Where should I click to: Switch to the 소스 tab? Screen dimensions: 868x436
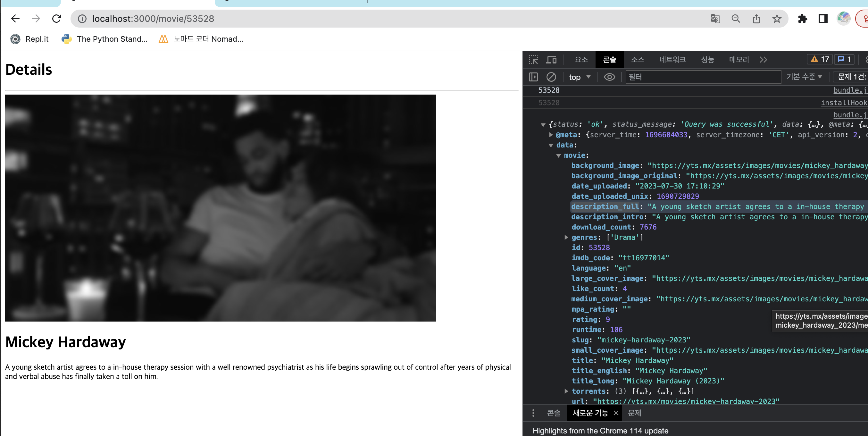click(638, 60)
